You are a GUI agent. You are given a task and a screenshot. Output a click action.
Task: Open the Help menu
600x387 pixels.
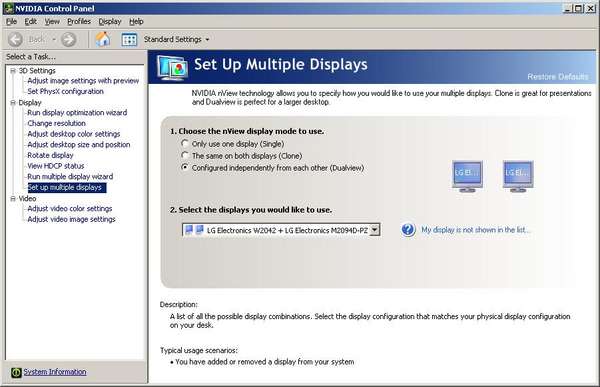(x=136, y=21)
